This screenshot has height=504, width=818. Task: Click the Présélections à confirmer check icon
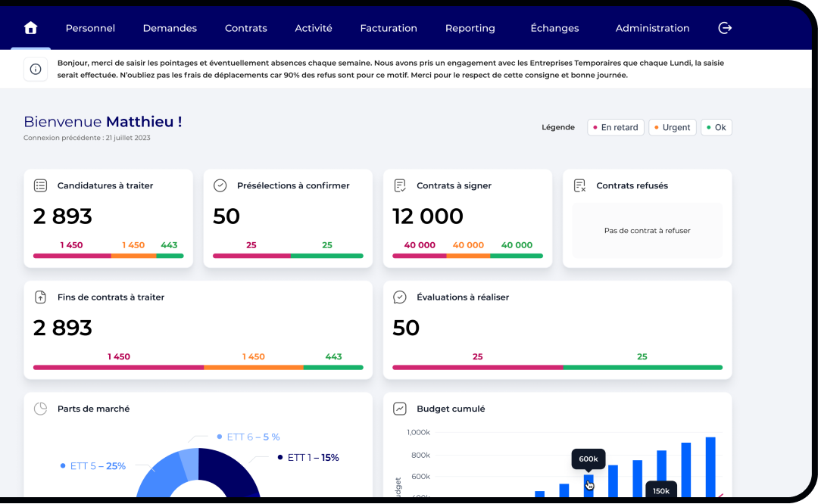(220, 185)
